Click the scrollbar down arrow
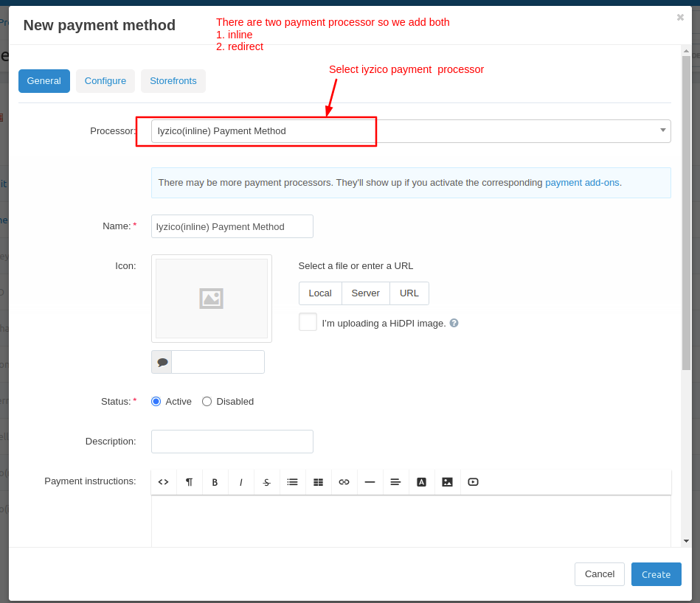Screen dimensions: 700x603 [x=686, y=541]
